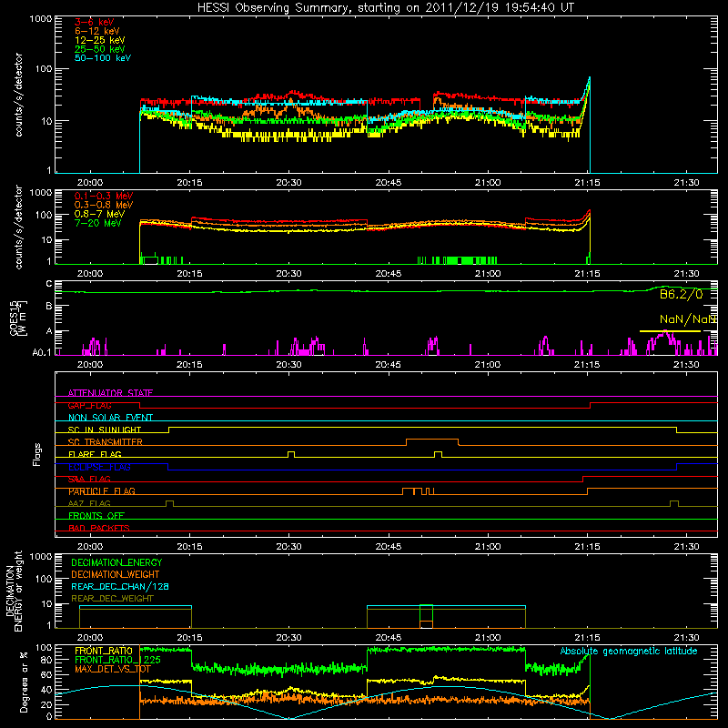Click the HESSI Observing Summary title text
Screen dimensions: 728x728
(385, 8)
